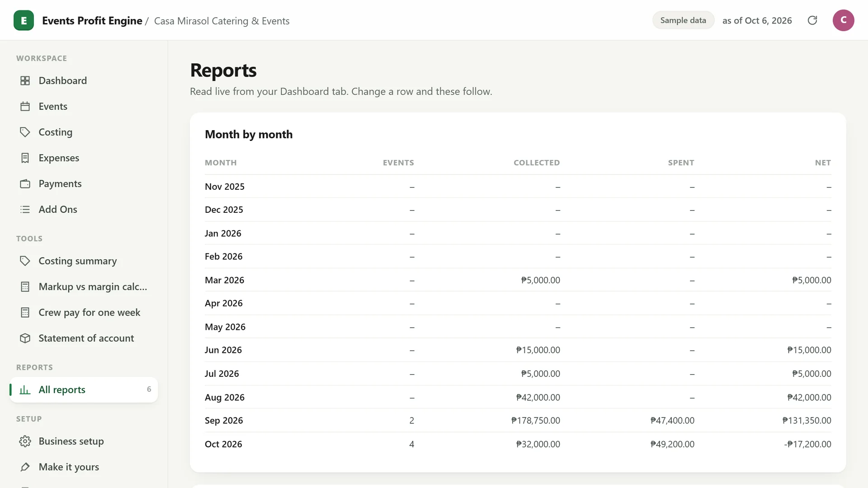This screenshot has width=868, height=488.
Task: Click the ₱47,400.00 spent value
Action: coord(672,421)
